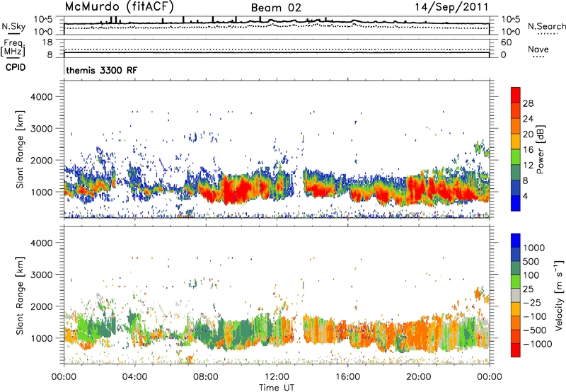The height and width of the screenshot is (392, 566).
Task: Click the dark green 8–12 dB swatch
Action: coord(516,173)
